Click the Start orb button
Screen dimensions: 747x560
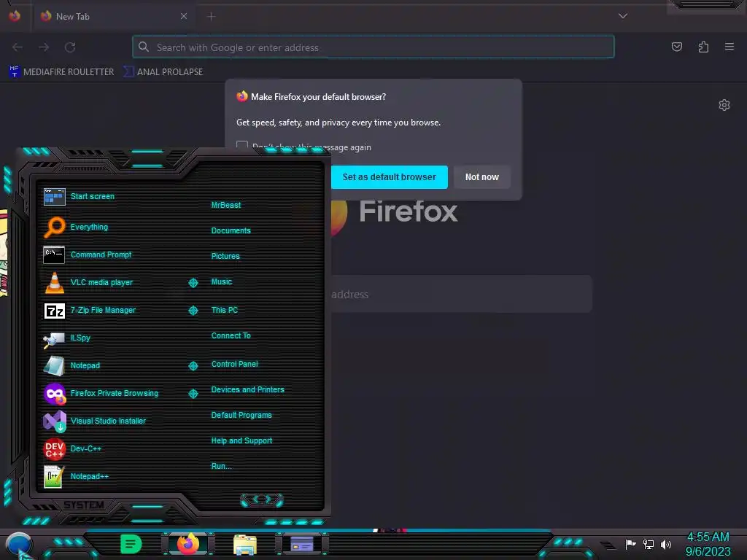[19, 544]
